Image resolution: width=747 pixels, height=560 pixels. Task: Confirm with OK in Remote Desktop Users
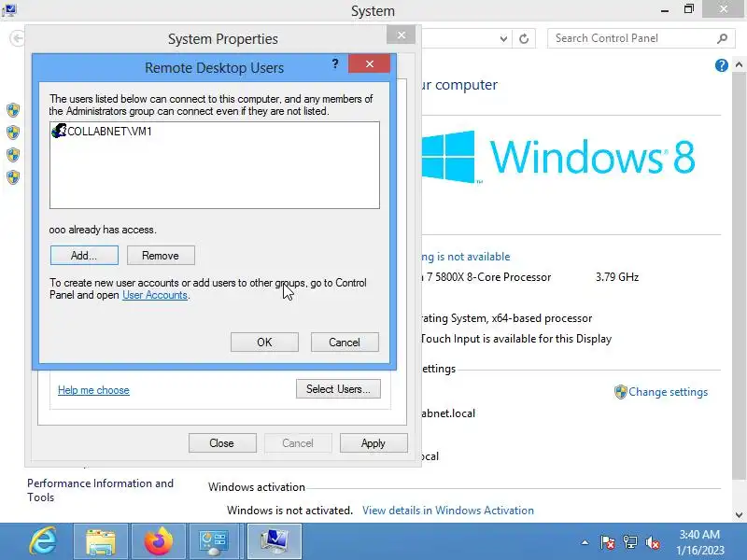[x=264, y=342]
